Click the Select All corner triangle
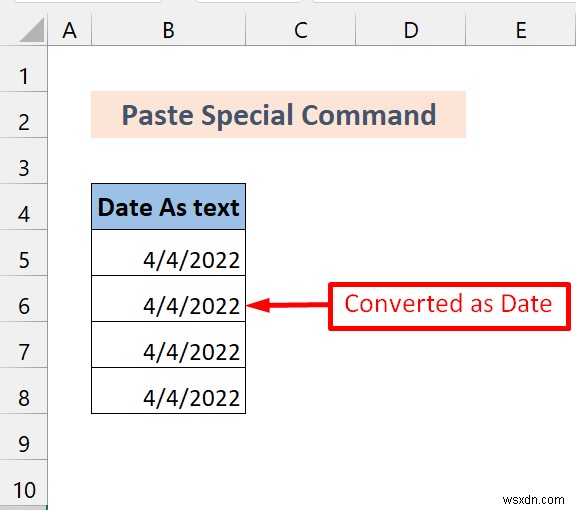The image size is (576, 510). [32, 30]
